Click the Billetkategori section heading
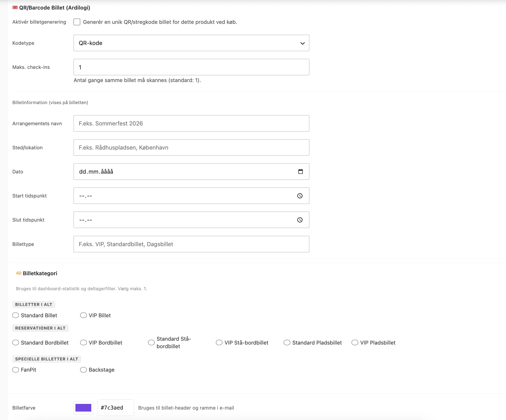This screenshot has height=420, width=506. tap(40, 273)
